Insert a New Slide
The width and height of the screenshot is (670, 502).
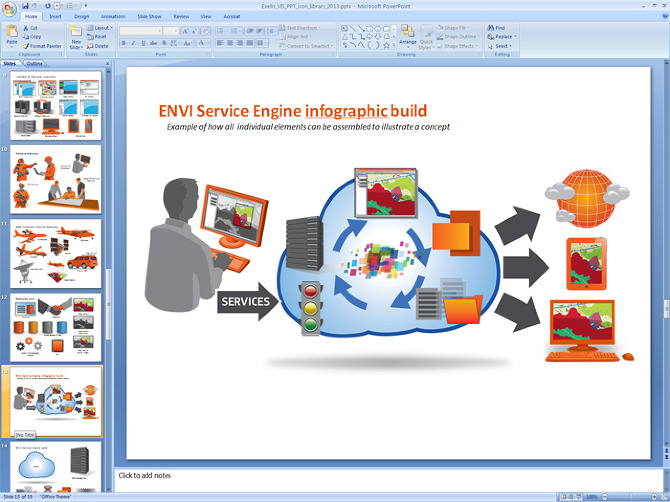pos(76,38)
